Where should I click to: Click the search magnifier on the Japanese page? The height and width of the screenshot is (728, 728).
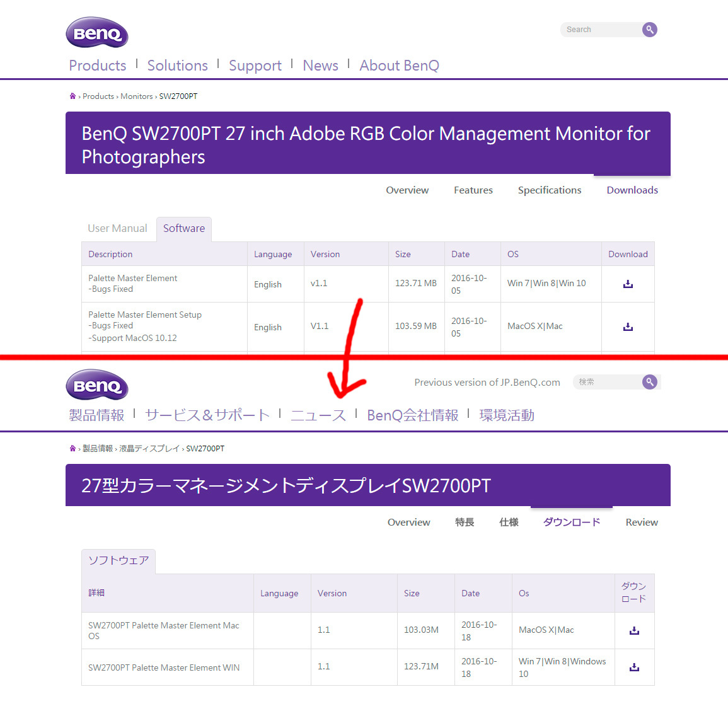click(x=650, y=382)
